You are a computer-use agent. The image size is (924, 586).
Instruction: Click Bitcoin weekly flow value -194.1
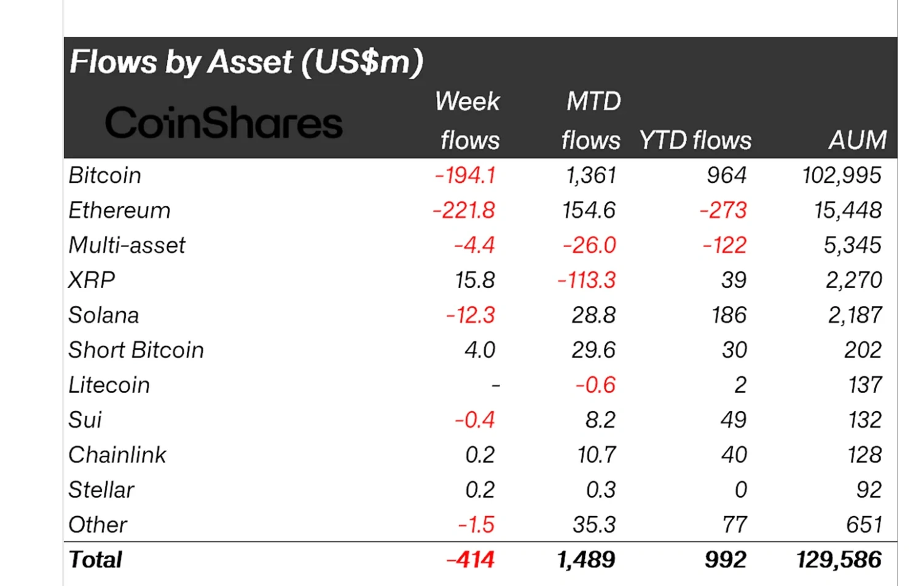pos(465,176)
